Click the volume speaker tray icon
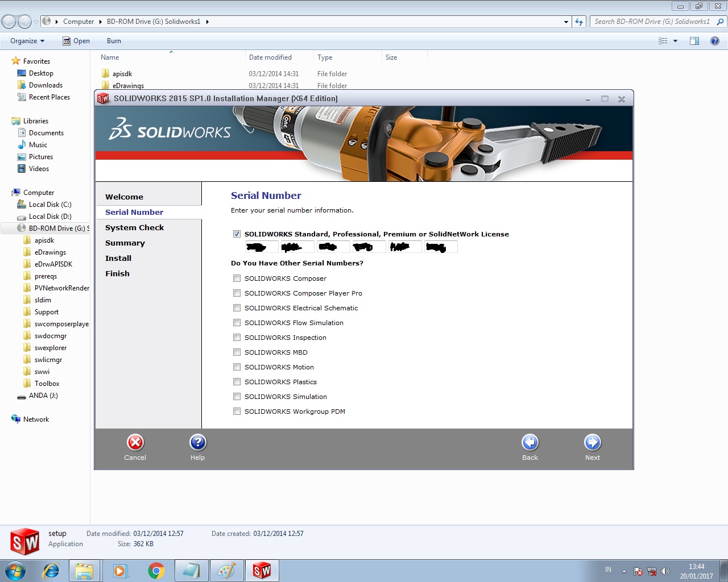 click(665, 571)
